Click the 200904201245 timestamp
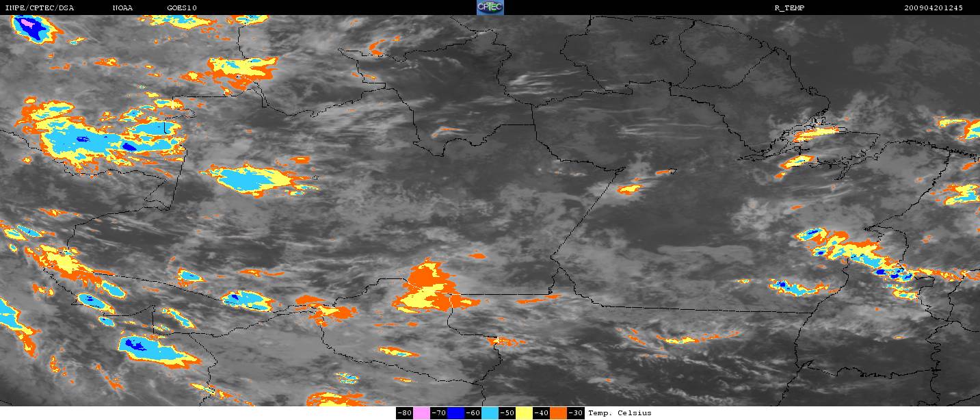980x420 pixels. pos(933,8)
